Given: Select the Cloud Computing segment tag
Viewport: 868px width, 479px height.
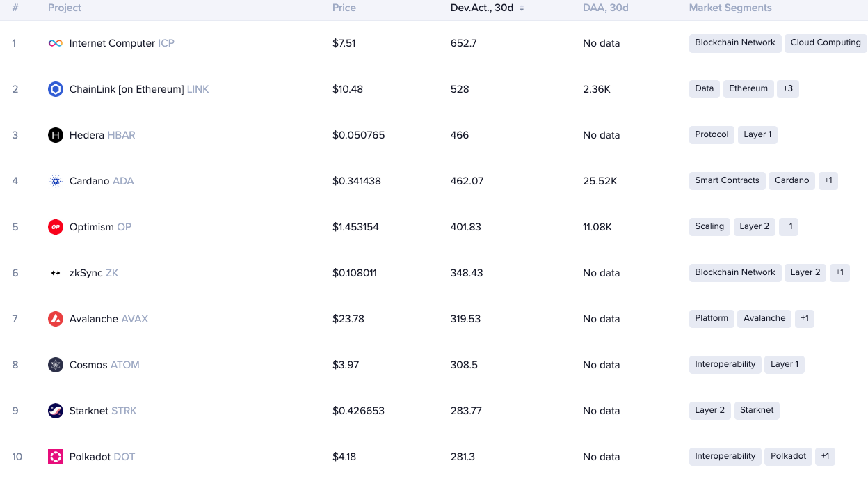Looking at the screenshot, I should coord(826,42).
